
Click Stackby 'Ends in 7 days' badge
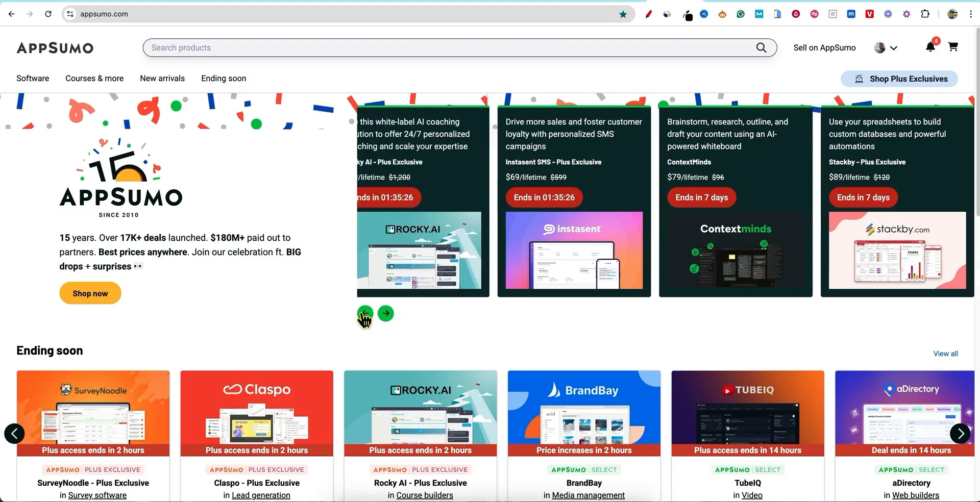coord(863,197)
